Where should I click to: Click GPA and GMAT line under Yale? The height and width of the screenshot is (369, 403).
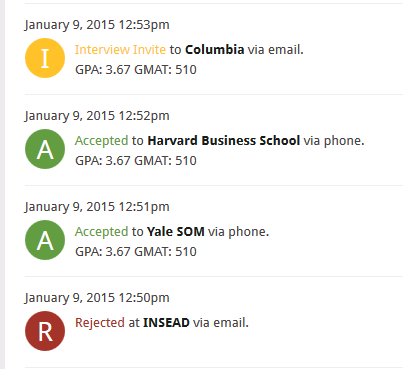tap(136, 252)
